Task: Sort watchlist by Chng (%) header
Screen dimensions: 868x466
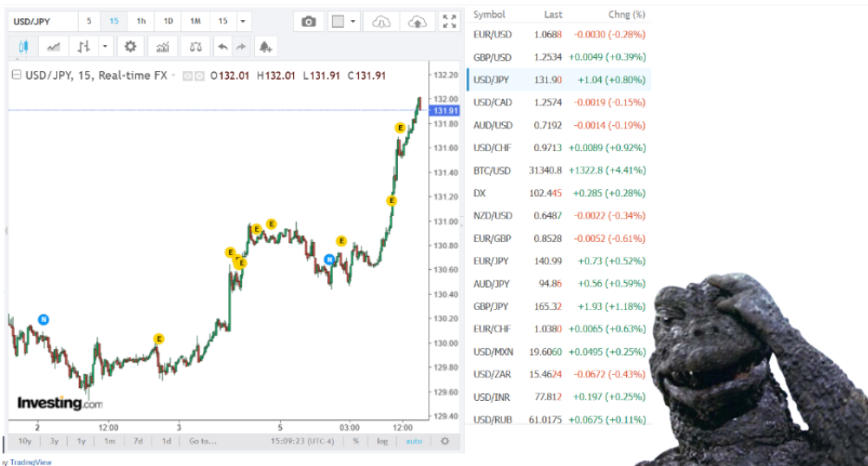Action: tap(627, 15)
